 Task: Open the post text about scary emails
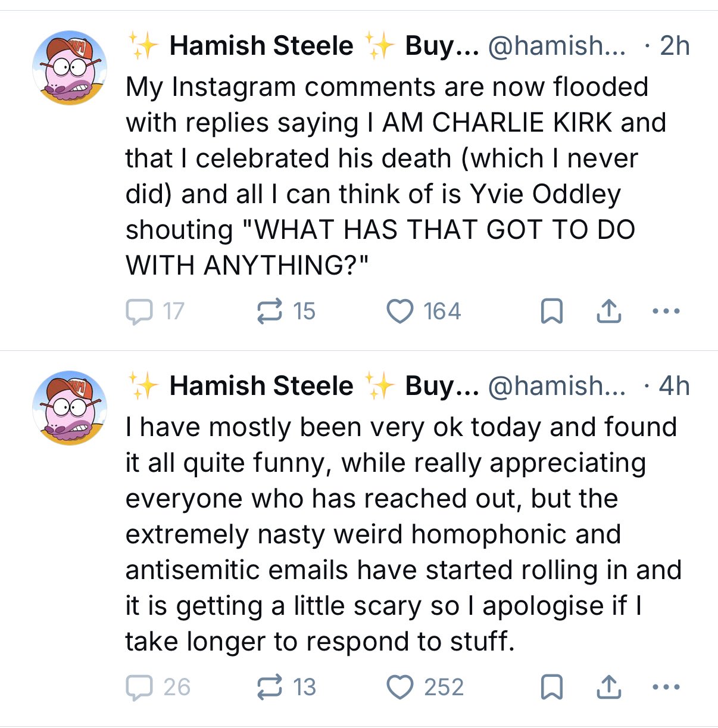pyautogui.click(x=399, y=534)
